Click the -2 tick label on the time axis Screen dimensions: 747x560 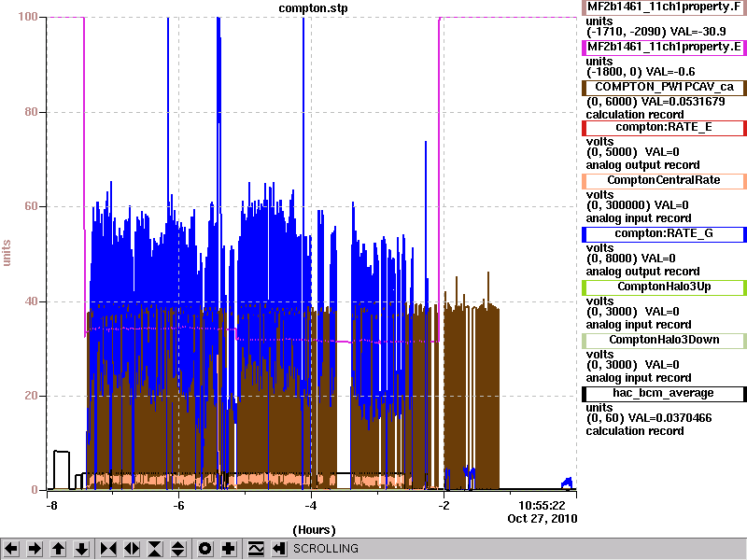(444, 506)
